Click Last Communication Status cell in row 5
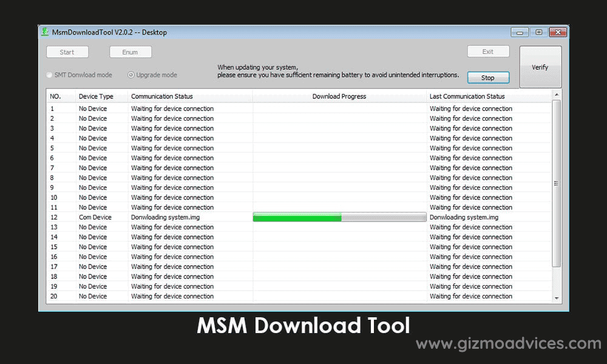The image size is (607, 364). [x=471, y=148]
